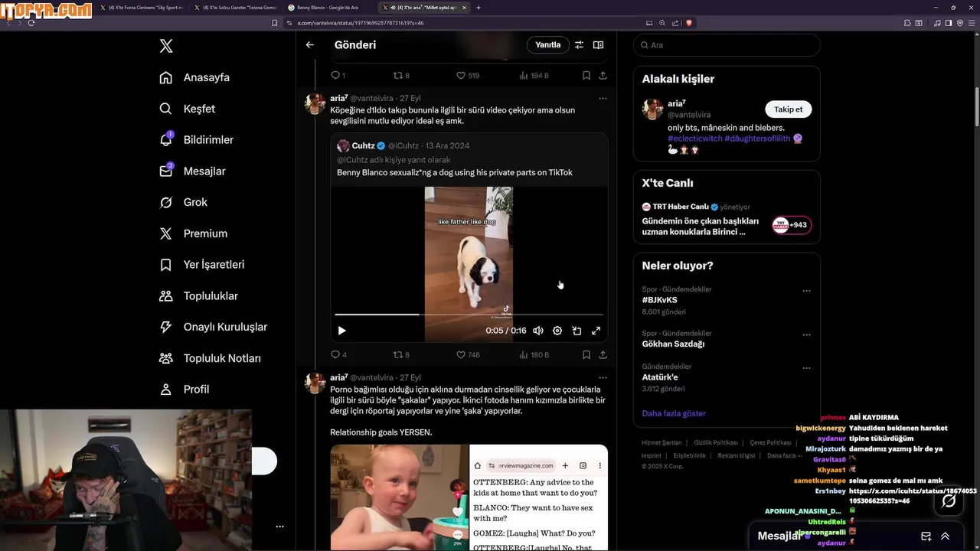
Task: Switch to X'te Forza Cimbom tab
Action: (x=142, y=8)
